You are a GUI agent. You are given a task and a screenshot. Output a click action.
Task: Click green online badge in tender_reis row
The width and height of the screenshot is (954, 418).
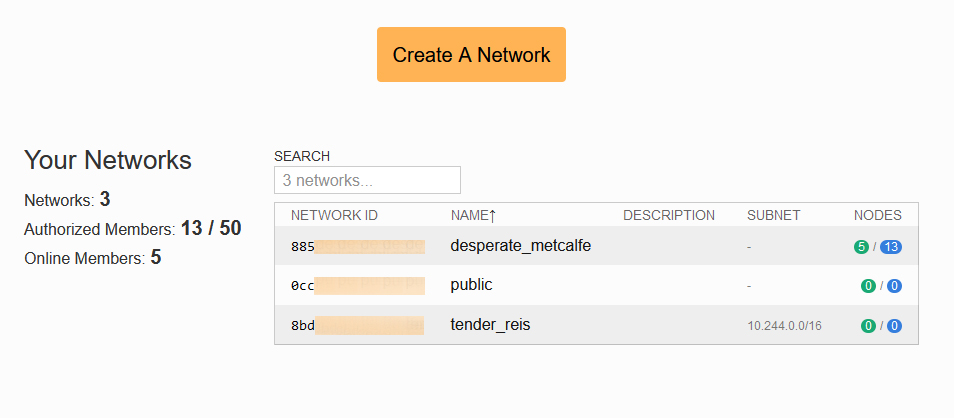(867, 326)
